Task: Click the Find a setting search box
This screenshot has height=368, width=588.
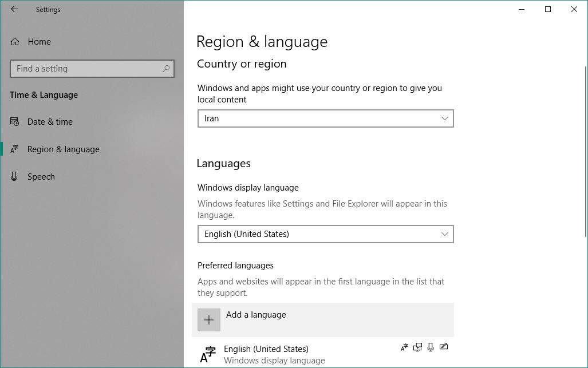Action: (92, 69)
